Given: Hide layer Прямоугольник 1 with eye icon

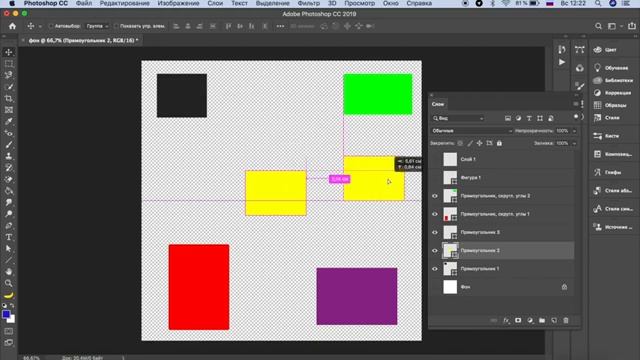Looking at the screenshot, I should pyautogui.click(x=435, y=269).
